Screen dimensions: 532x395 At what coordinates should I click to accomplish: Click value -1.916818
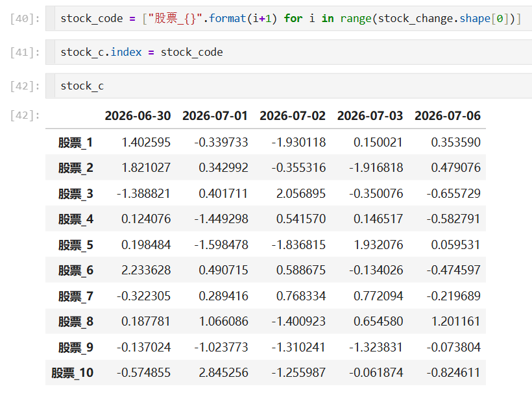click(x=376, y=168)
